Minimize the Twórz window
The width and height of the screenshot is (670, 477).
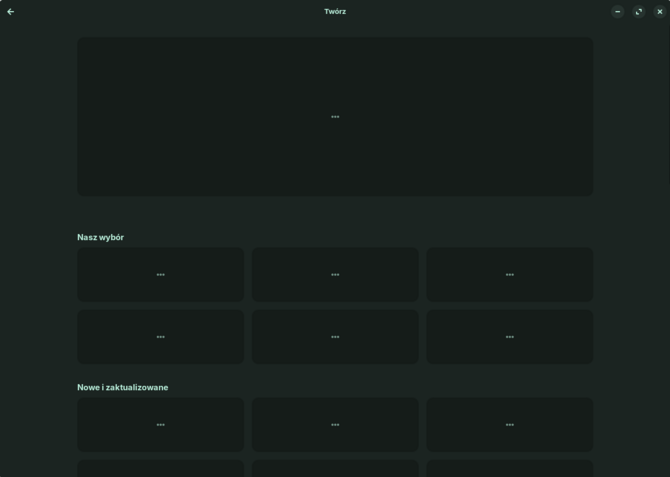(x=617, y=12)
